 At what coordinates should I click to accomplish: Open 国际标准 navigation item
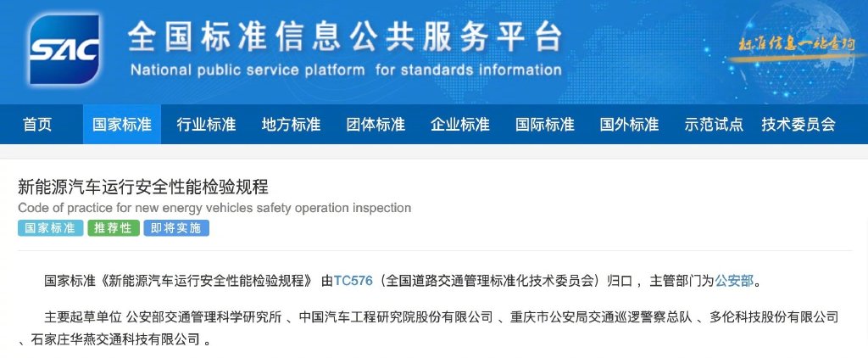click(545, 124)
